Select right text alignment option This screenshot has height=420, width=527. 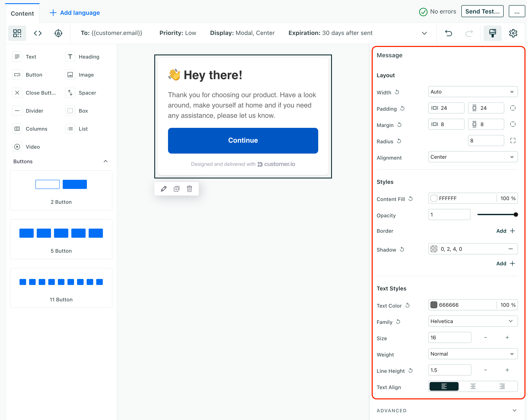coord(502,387)
